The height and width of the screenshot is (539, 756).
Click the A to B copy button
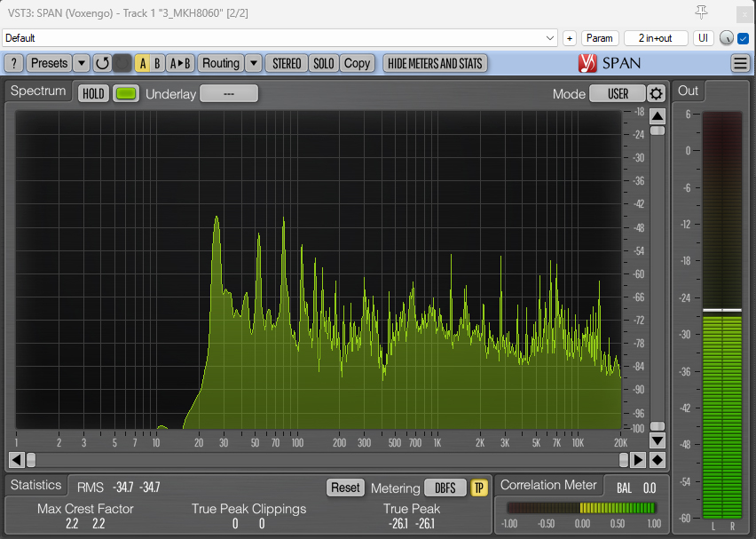click(x=180, y=63)
